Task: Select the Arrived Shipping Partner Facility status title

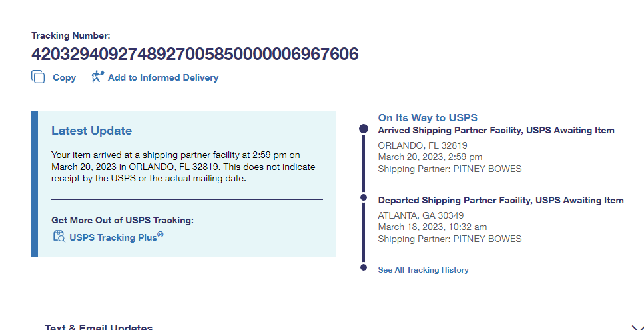Action: coord(495,131)
